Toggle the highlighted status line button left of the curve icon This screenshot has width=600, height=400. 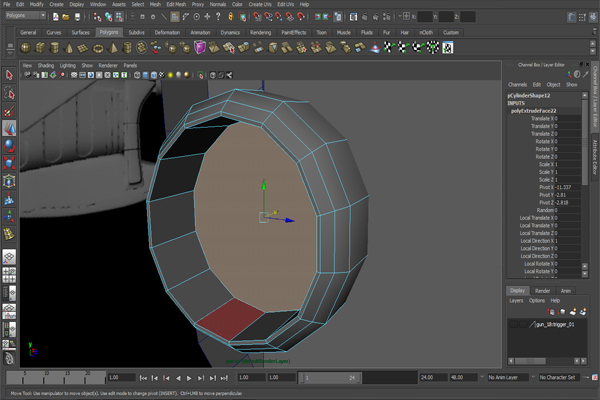(x=174, y=16)
